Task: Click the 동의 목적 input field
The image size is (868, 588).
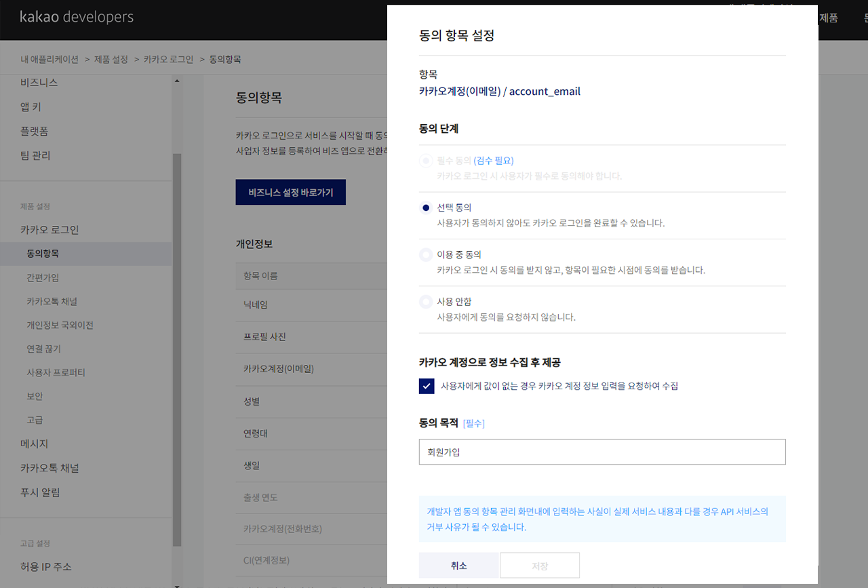Action: [602, 452]
